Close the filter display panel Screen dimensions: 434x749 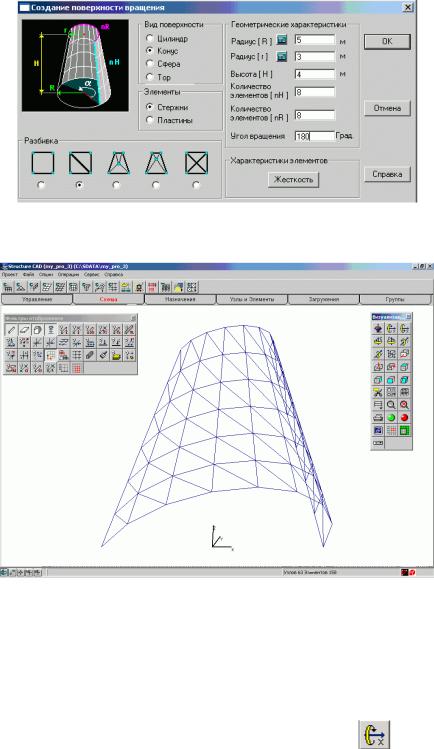134,318
